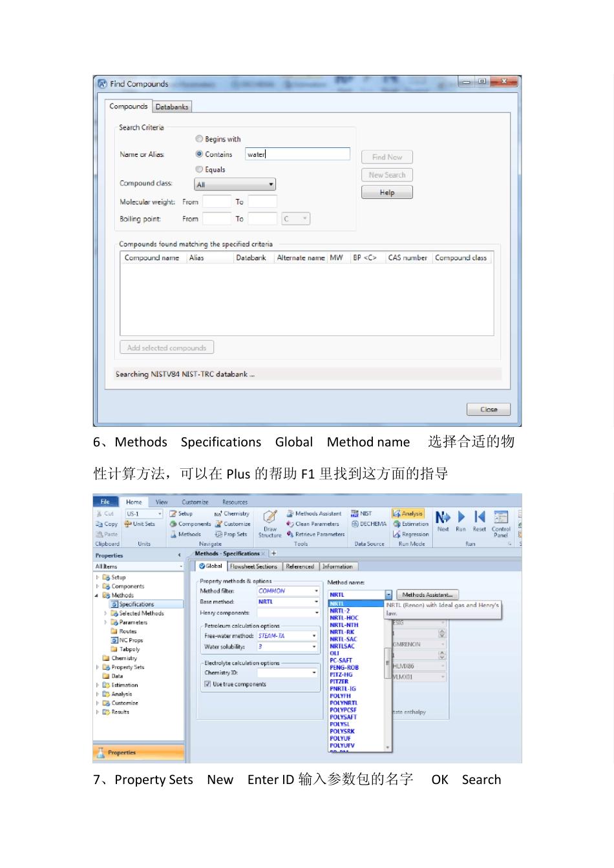The width and height of the screenshot is (614, 868).
Task: Open the US-1 units dropdown
Action: pos(143,514)
